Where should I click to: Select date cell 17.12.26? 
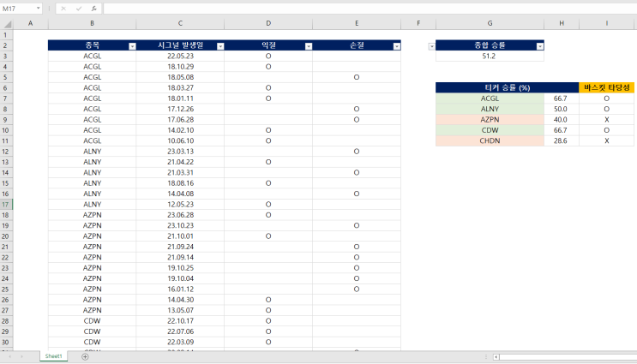[x=180, y=109]
